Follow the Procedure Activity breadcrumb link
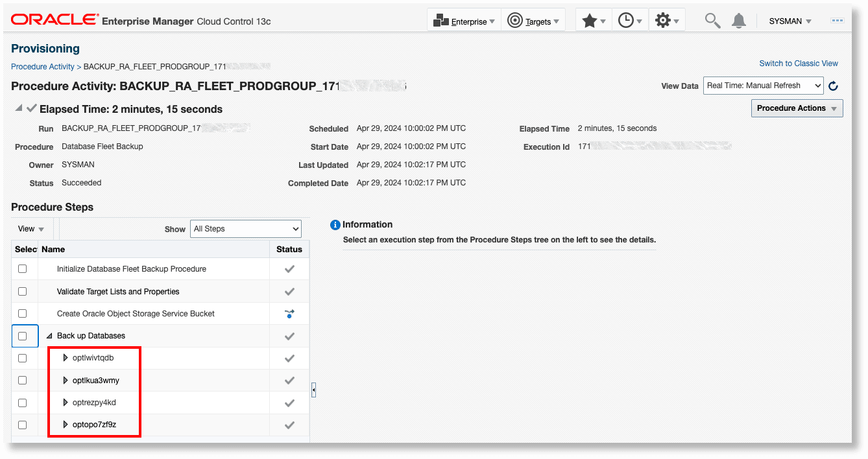Image resolution: width=868 pixels, height=459 pixels. tap(42, 66)
